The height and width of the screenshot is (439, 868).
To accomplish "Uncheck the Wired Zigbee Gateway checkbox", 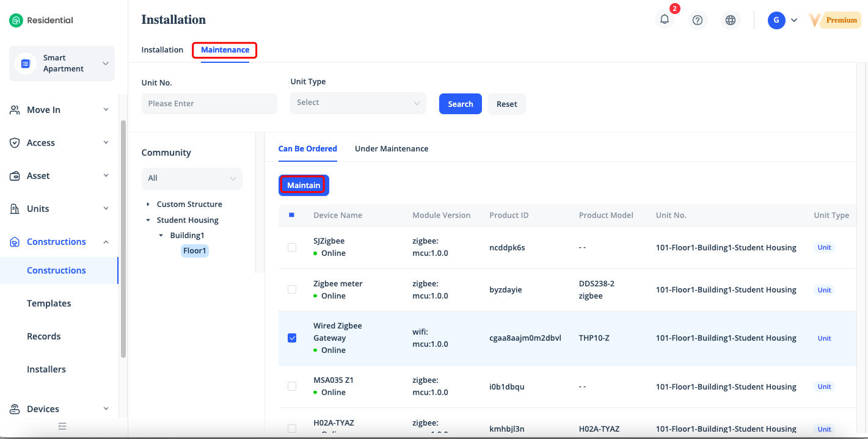I will [x=292, y=338].
